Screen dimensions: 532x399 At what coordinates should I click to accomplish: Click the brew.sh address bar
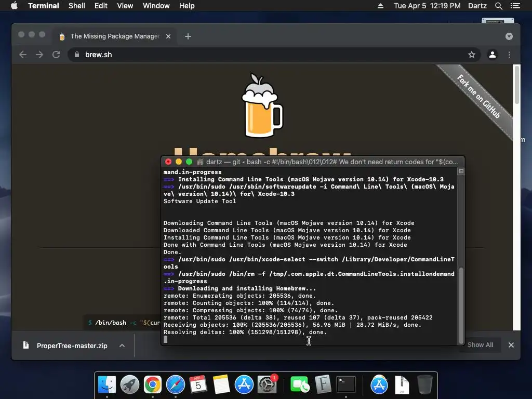pos(274,55)
